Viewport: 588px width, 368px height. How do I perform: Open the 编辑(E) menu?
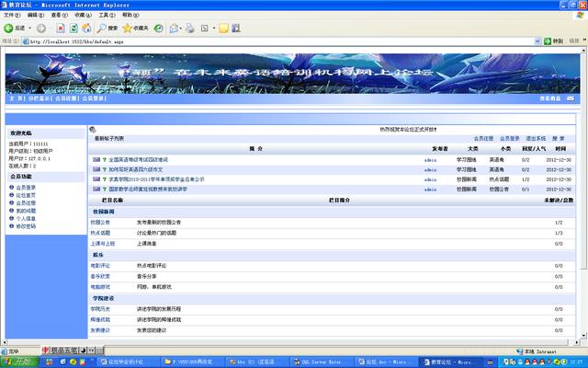(36, 15)
